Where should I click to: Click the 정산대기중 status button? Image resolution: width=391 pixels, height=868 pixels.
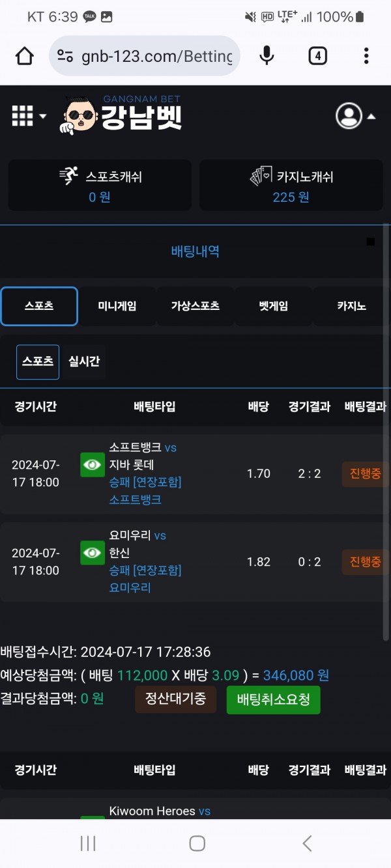pos(175,699)
